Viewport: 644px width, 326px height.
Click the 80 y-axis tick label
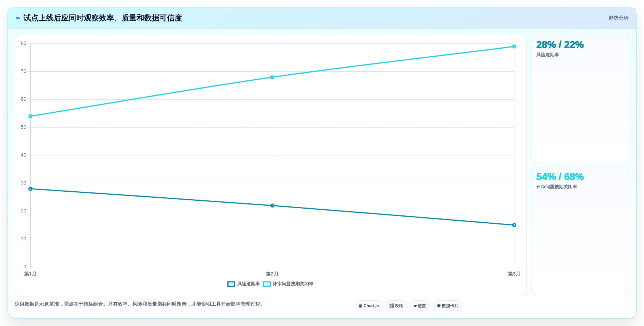pos(23,44)
